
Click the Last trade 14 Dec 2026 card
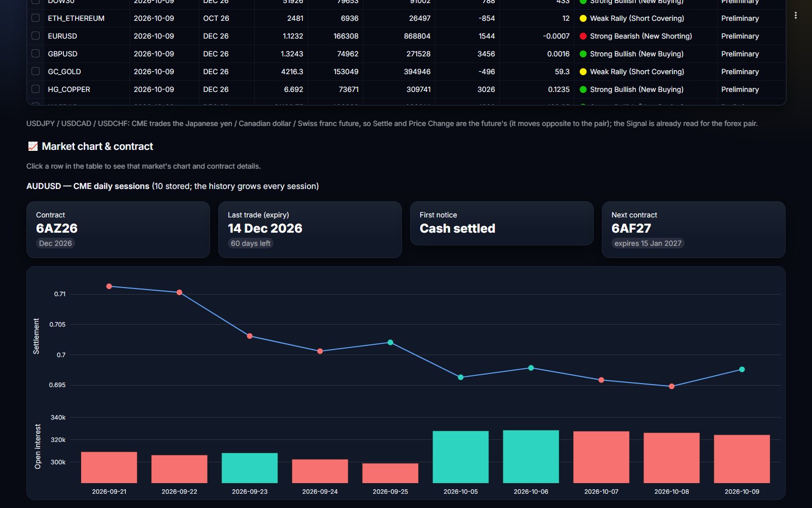(x=310, y=230)
